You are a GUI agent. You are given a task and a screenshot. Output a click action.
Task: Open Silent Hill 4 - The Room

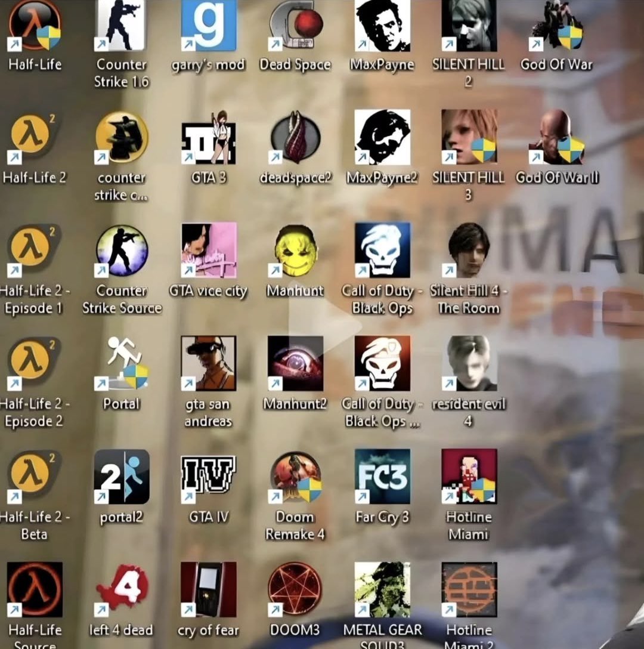click(468, 251)
